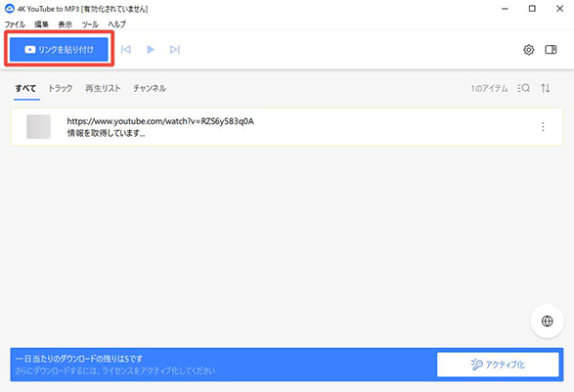Screen dimensions: 574x392
Task: Open the in-app browser globe button
Action: point(548,321)
